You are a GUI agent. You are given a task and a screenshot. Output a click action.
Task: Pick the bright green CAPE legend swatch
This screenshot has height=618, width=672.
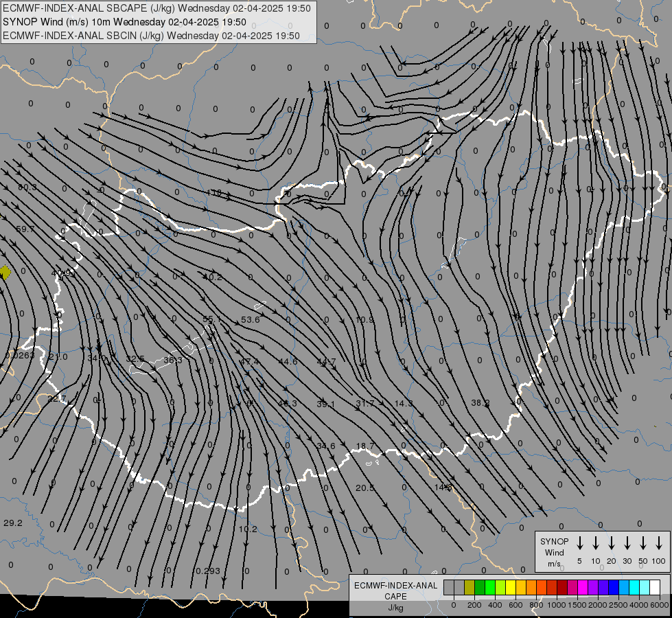490,587
